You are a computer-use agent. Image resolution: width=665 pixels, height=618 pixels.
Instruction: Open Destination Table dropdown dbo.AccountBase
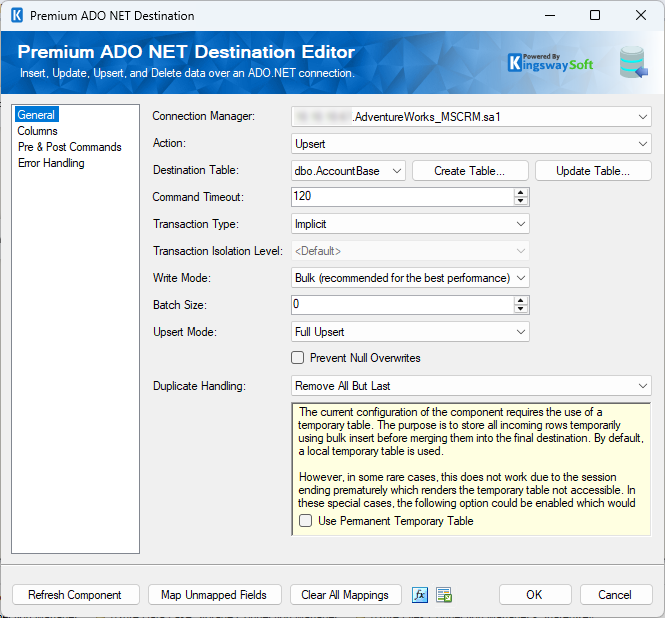tap(348, 171)
